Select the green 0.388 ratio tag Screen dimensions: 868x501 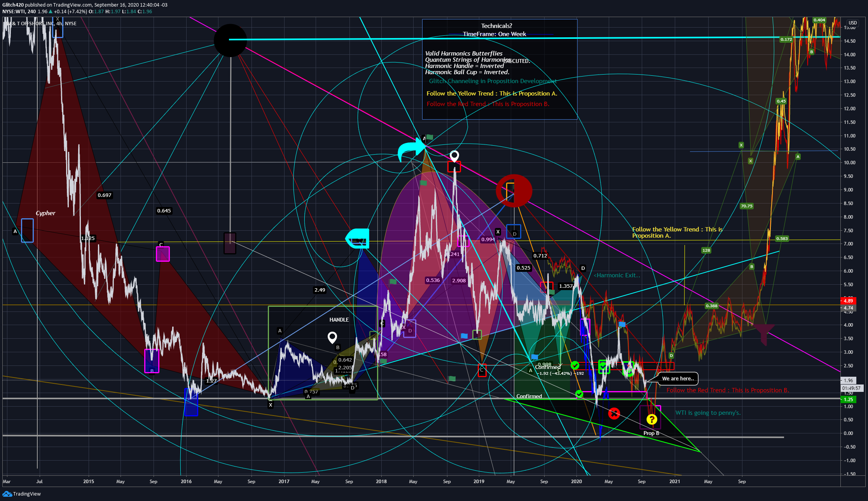pos(712,306)
